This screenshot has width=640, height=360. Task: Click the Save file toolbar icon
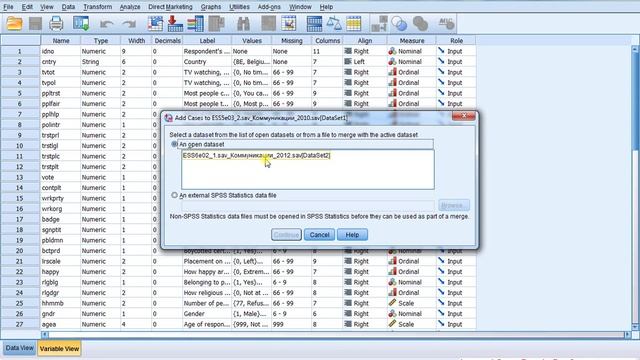click(x=36, y=24)
